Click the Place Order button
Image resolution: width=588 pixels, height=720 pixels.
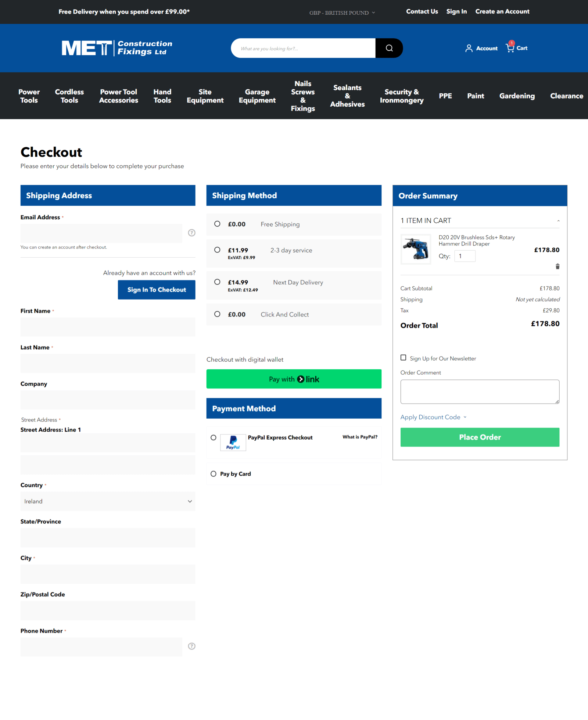(480, 437)
